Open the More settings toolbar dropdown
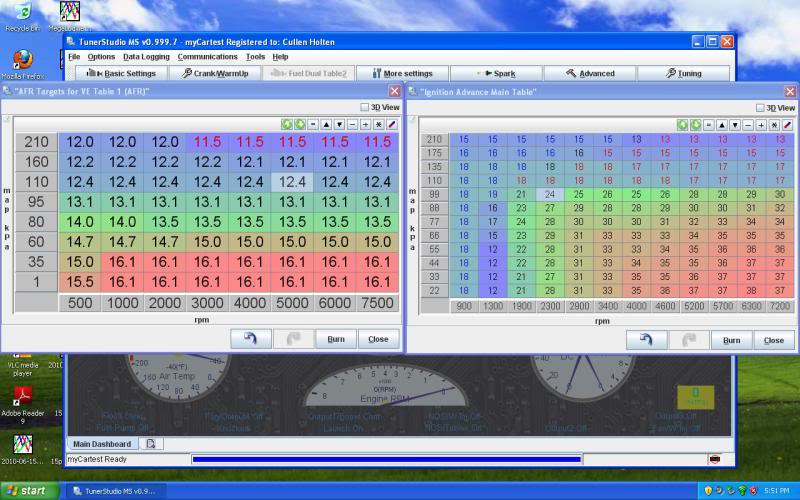800x500 pixels. coord(402,73)
